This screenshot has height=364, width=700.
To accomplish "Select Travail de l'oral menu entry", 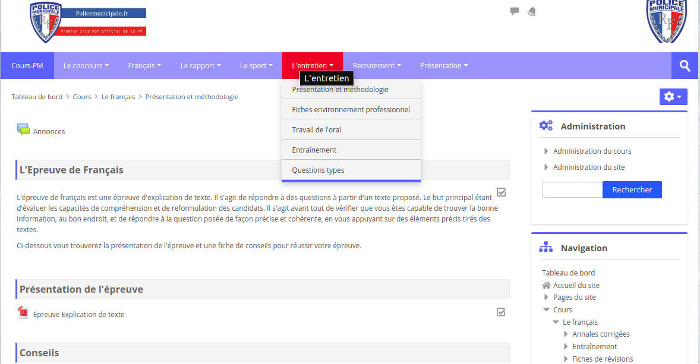I will 351,130.
